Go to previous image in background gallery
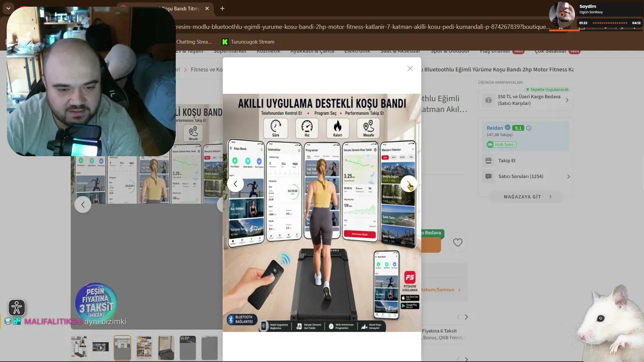This screenshot has height=362, width=644. pyautogui.click(x=83, y=205)
